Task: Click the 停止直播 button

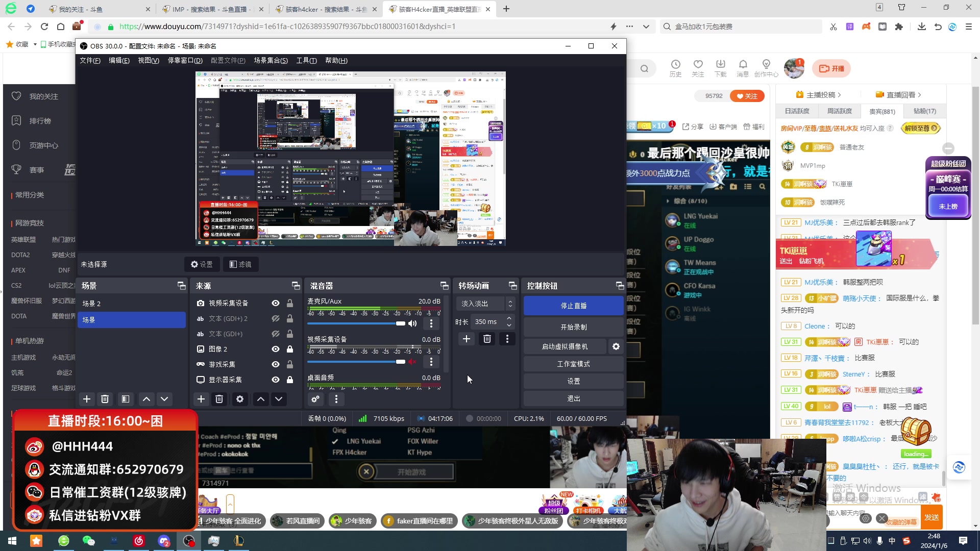Action: pos(574,306)
